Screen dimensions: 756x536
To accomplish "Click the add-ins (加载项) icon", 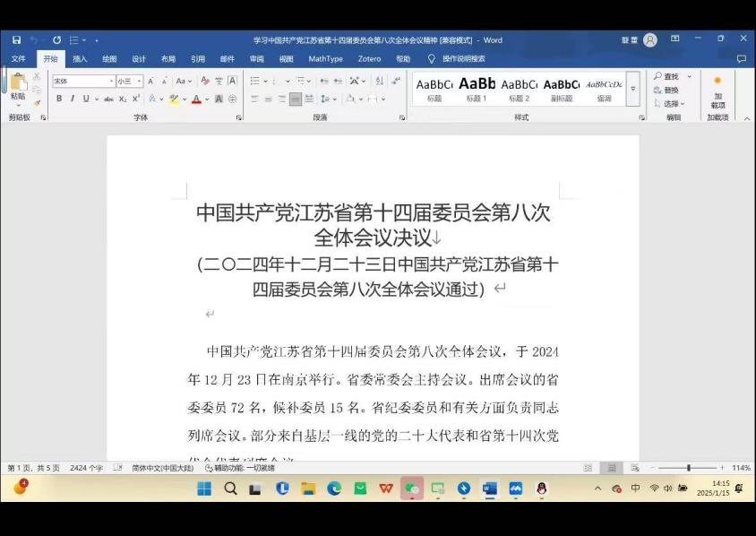I will [717, 93].
